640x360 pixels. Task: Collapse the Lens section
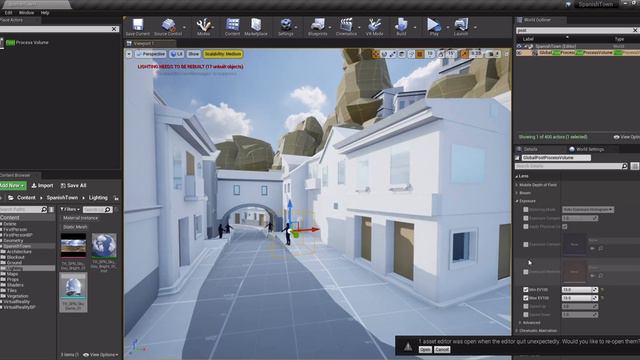click(x=517, y=176)
